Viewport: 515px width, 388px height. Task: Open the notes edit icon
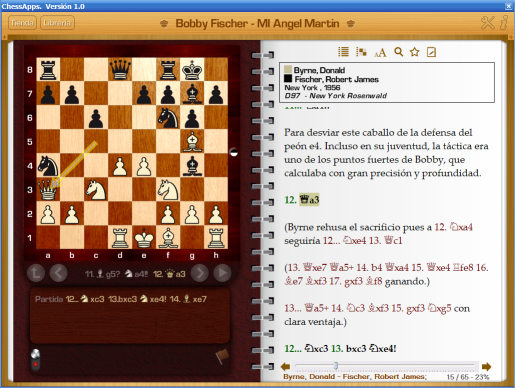431,52
